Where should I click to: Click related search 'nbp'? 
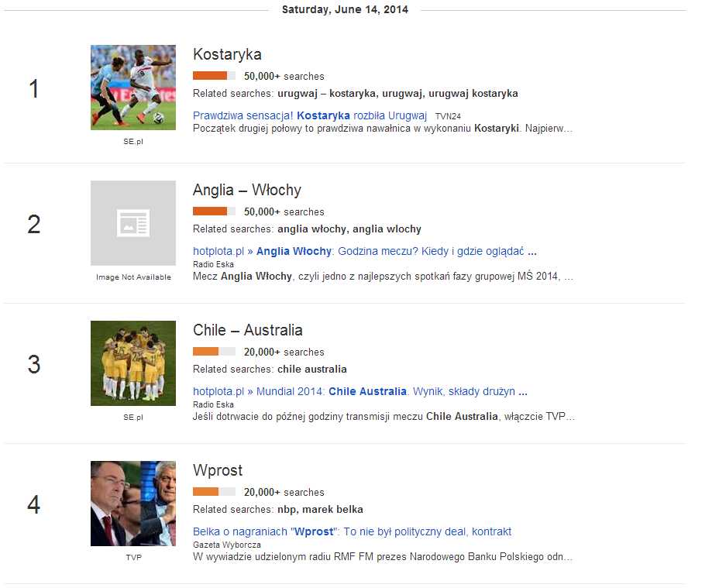[287, 510]
